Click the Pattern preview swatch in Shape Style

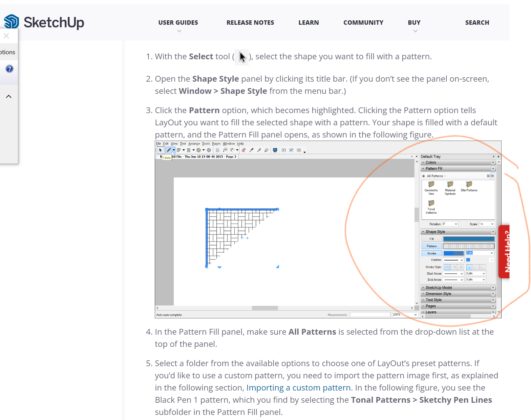pos(469,246)
